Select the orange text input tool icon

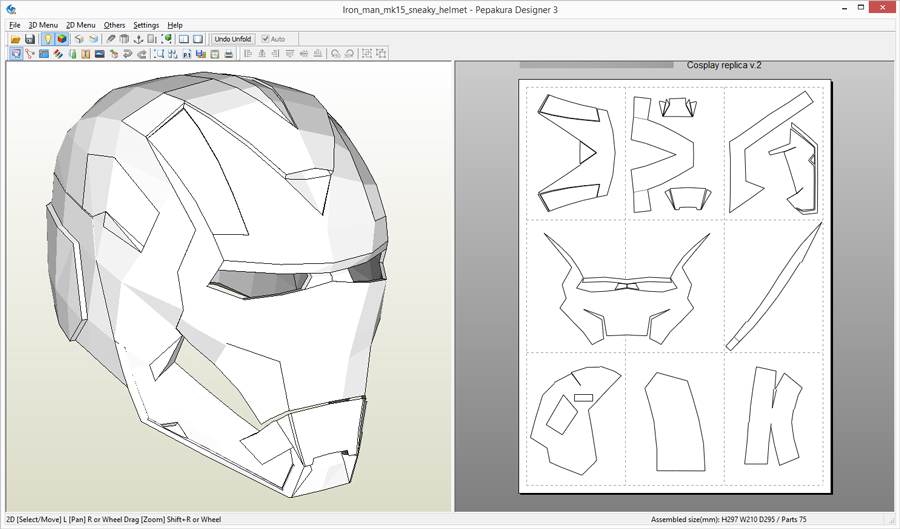[x=86, y=54]
